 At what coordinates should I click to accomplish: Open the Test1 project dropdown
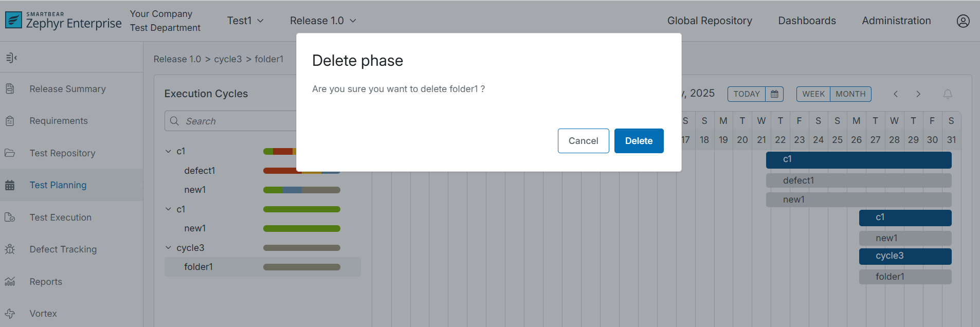point(245,21)
